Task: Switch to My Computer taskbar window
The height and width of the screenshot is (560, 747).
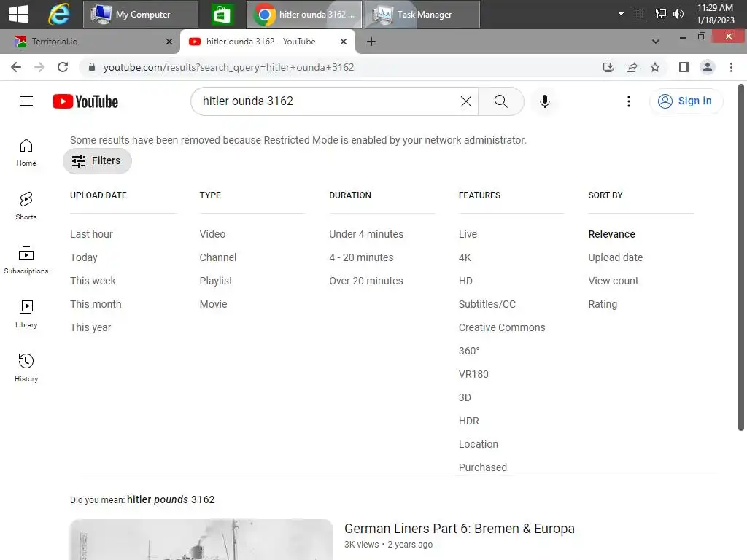Action: [x=141, y=15]
